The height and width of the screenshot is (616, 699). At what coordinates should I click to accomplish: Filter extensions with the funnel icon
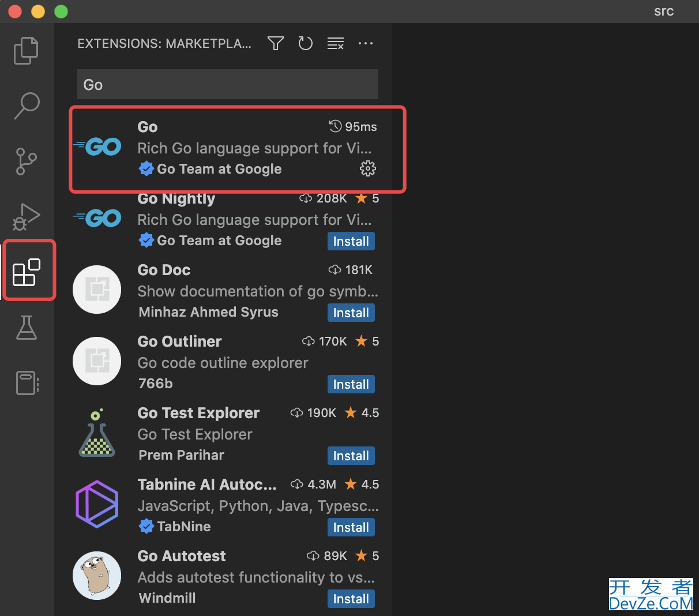click(276, 43)
